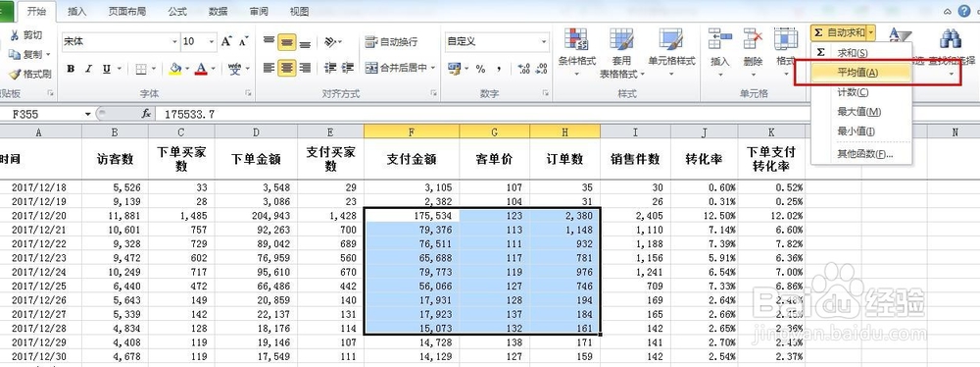Click the accounting number format icon
Image resolution: width=980 pixels, height=367 pixels.
[x=454, y=69]
